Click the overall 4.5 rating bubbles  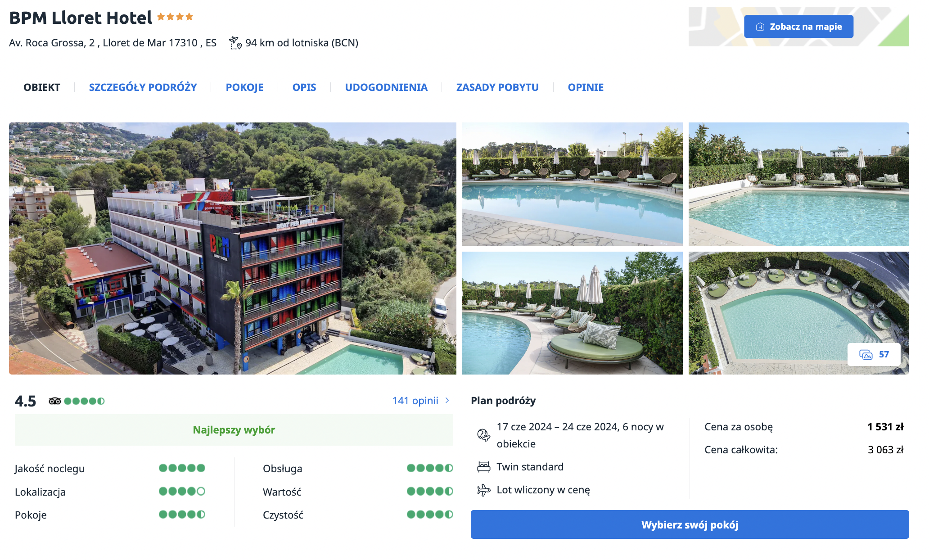click(x=84, y=401)
